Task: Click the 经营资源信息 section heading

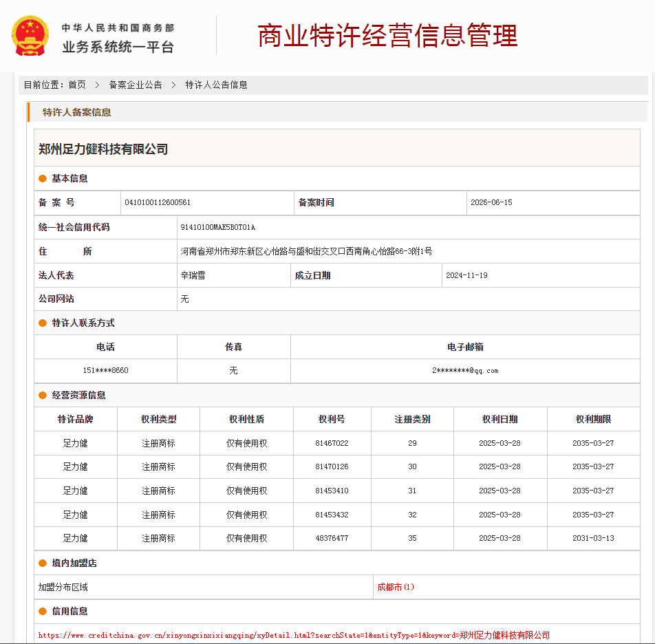Action: [78, 396]
